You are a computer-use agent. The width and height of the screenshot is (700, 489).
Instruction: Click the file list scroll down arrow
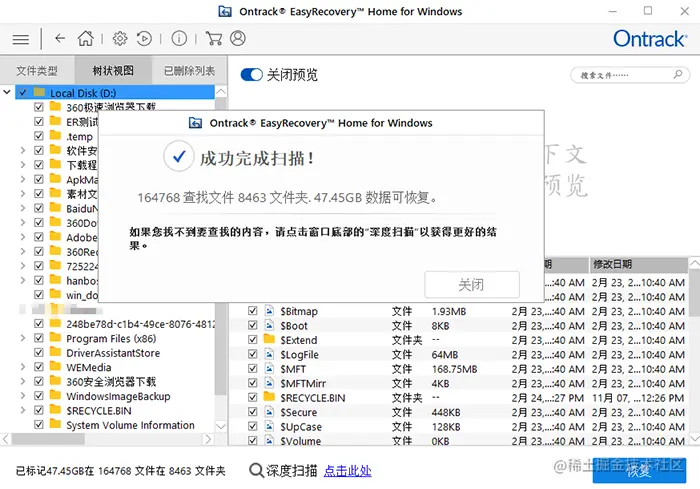(x=695, y=439)
